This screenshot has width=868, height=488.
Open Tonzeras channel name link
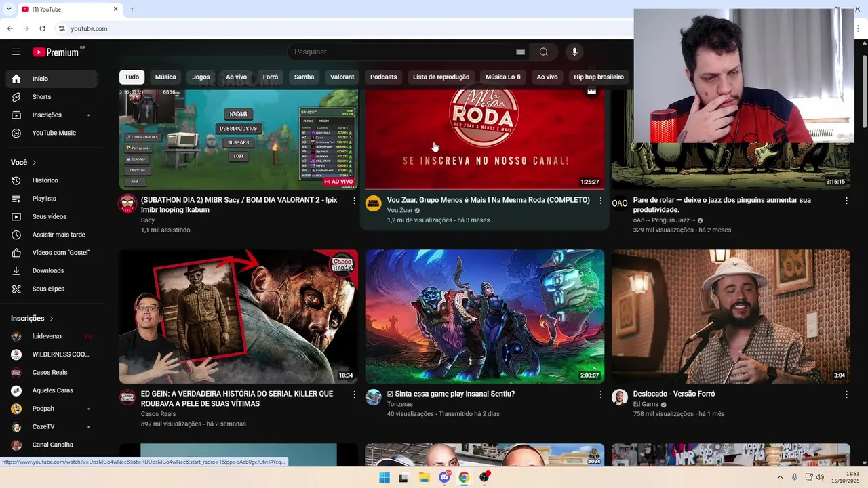(400, 404)
